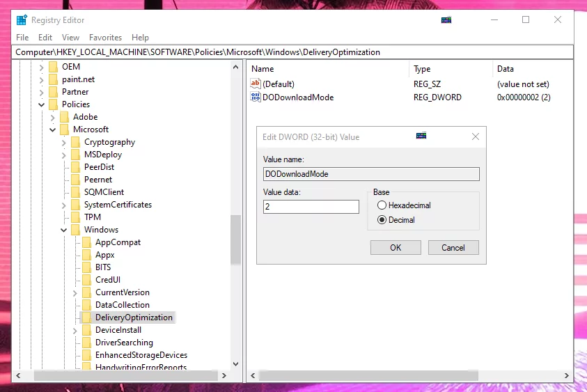Click the CredUI folder icon
Image resolution: width=587 pixels, height=392 pixels.
[87, 280]
